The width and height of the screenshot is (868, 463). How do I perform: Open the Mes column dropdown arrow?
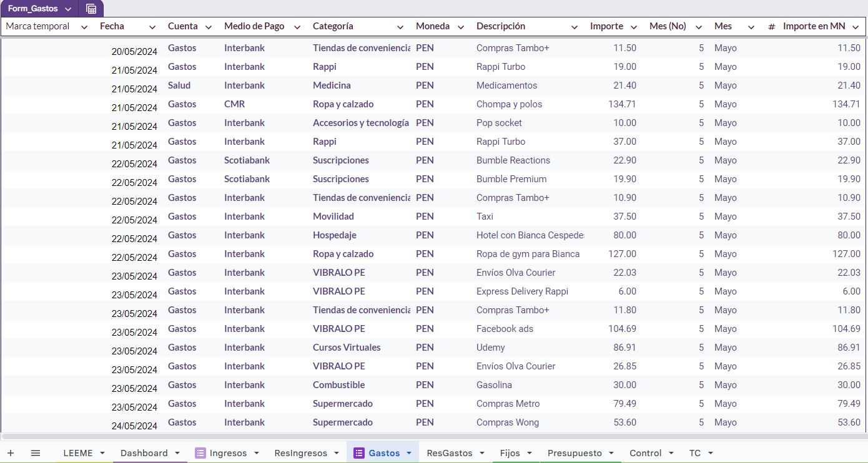pos(751,27)
